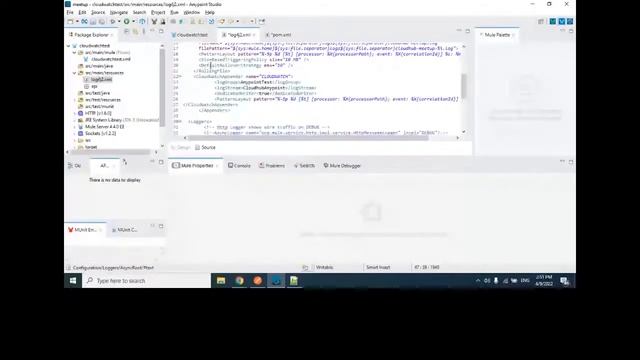Open the Help menu
640x360 pixels.
point(210,13)
